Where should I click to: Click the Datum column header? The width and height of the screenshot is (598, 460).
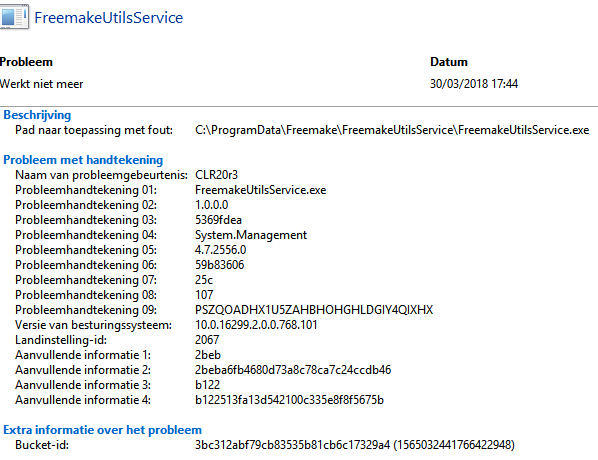tap(449, 62)
